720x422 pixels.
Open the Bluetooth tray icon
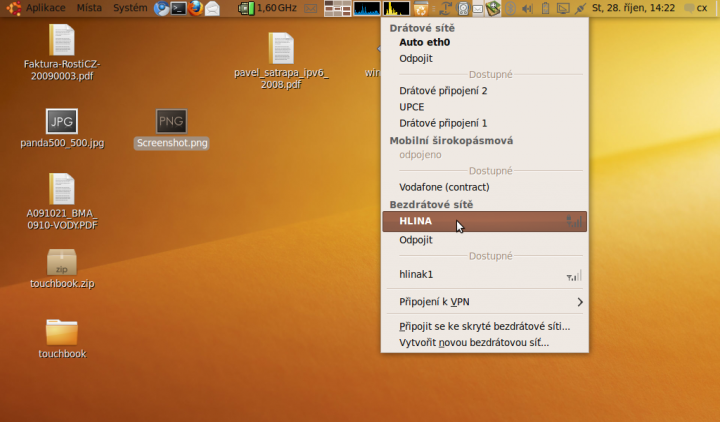coord(510,8)
